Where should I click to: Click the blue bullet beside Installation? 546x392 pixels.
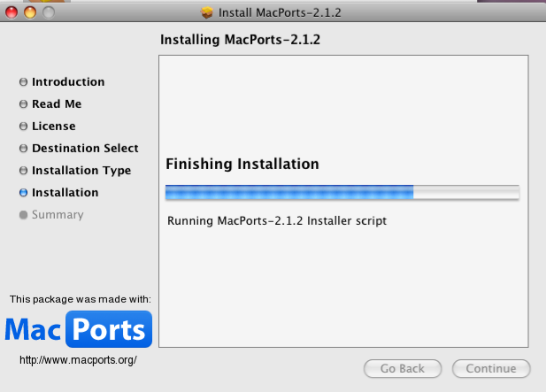[x=23, y=193]
